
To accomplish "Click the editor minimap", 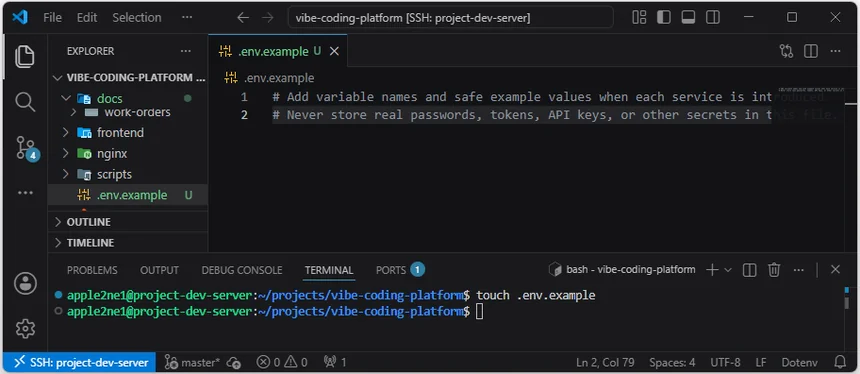I will pos(812,90).
